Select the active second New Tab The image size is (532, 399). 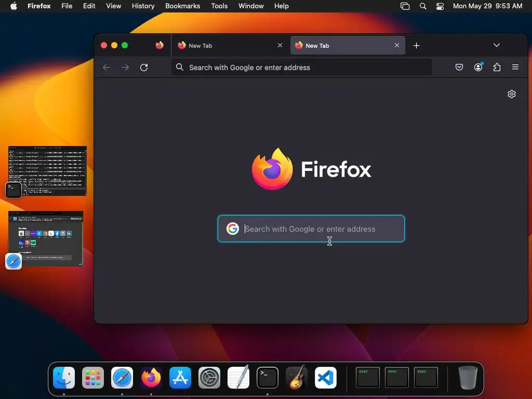348,46
